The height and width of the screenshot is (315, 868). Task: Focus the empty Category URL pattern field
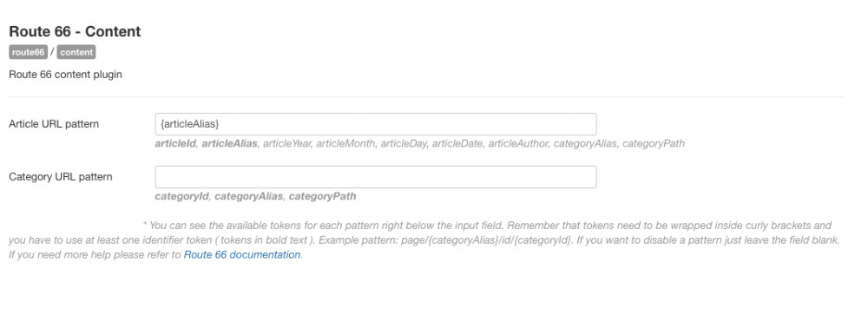point(375,177)
